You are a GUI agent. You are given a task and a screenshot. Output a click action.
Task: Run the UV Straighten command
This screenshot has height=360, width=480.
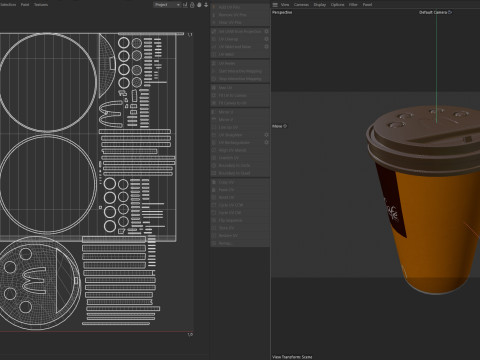click(237, 135)
